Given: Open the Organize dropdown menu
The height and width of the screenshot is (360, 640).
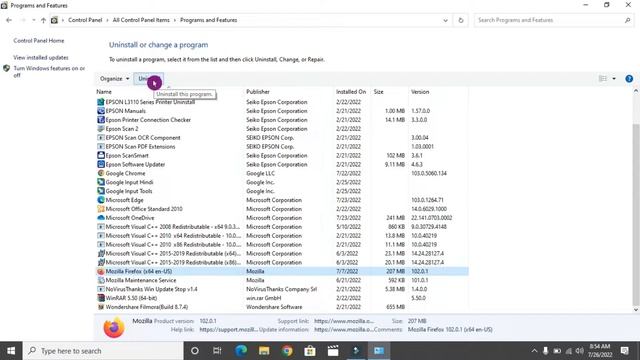Looking at the screenshot, I should (x=114, y=79).
